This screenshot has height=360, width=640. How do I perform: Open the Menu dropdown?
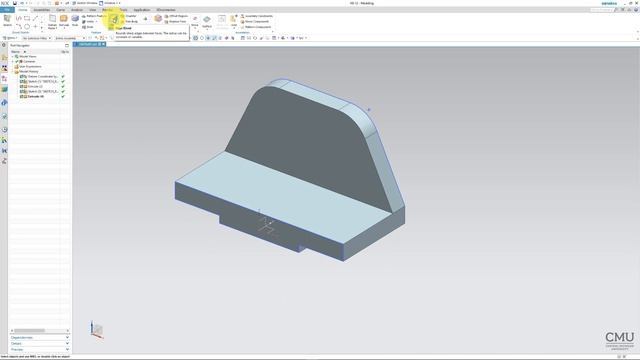[10, 38]
